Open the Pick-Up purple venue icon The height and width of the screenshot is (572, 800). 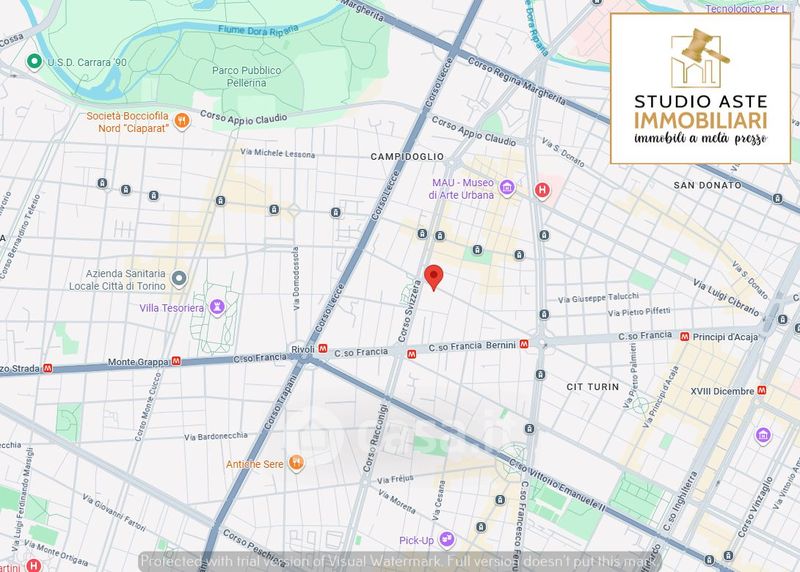pyautogui.click(x=447, y=540)
